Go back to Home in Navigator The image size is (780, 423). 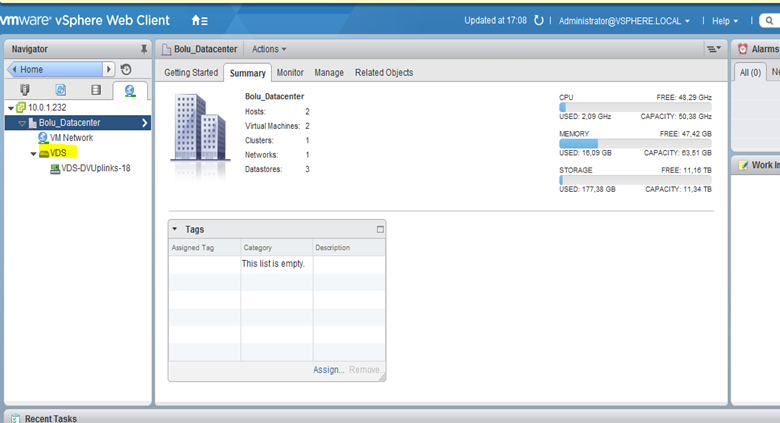[x=55, y=69]
